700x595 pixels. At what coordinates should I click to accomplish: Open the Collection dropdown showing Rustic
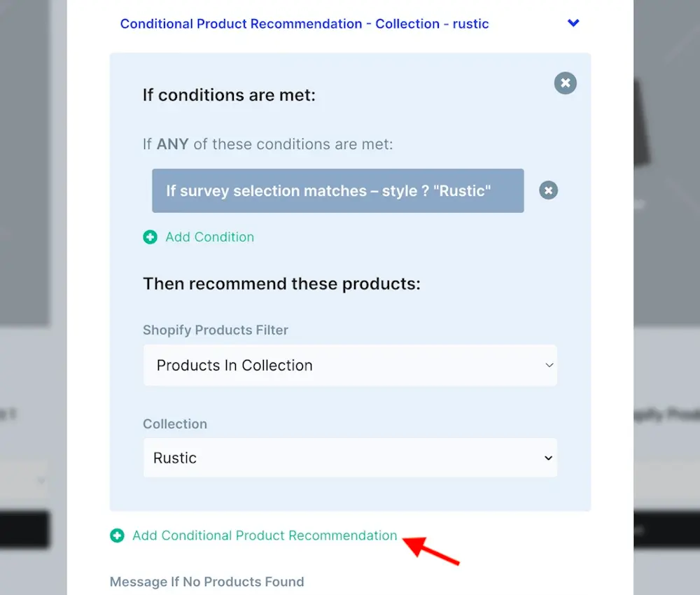(x=350, y=458)
